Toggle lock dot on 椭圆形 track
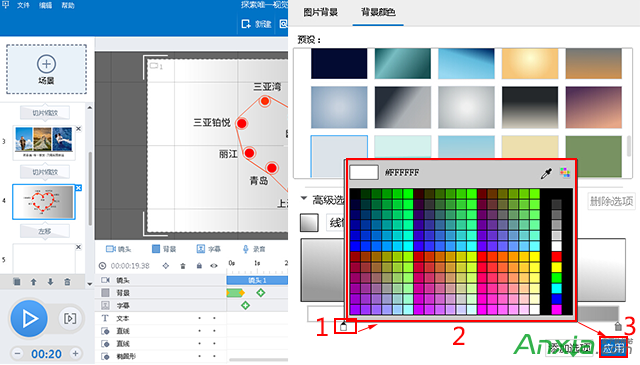The height and width of the screenshot is (365, 640). point(200,356)
